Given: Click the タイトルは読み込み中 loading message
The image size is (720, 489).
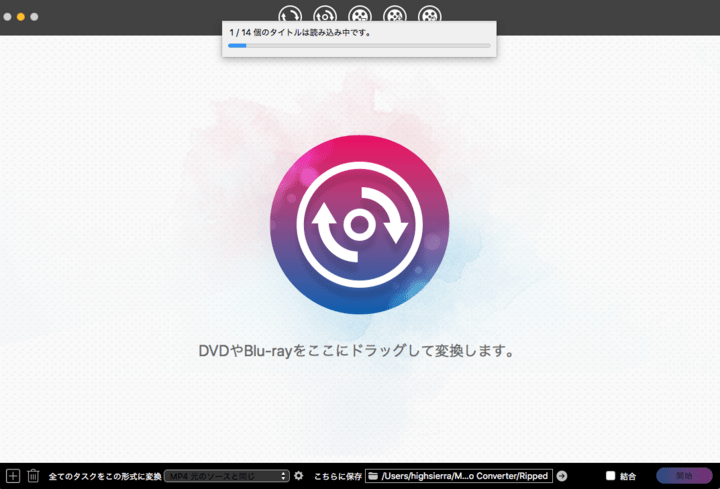Looking at the screenshot, I should tap(300, 32).
